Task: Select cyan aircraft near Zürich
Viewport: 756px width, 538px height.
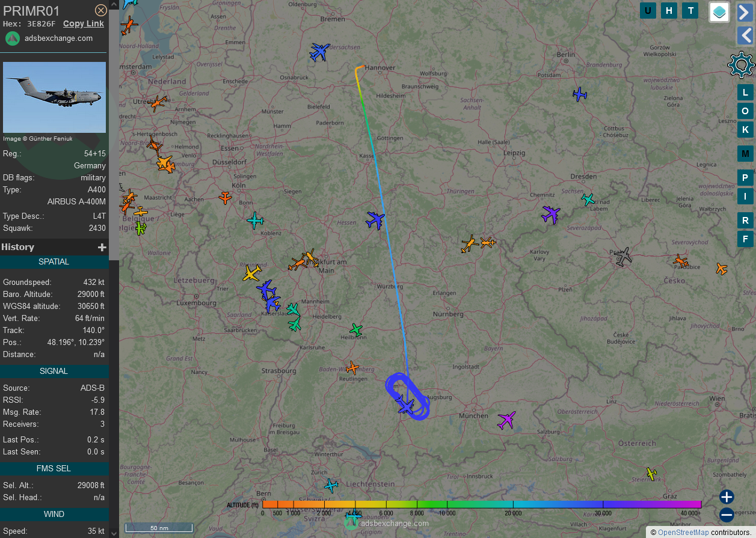Action: coord(331,485)
